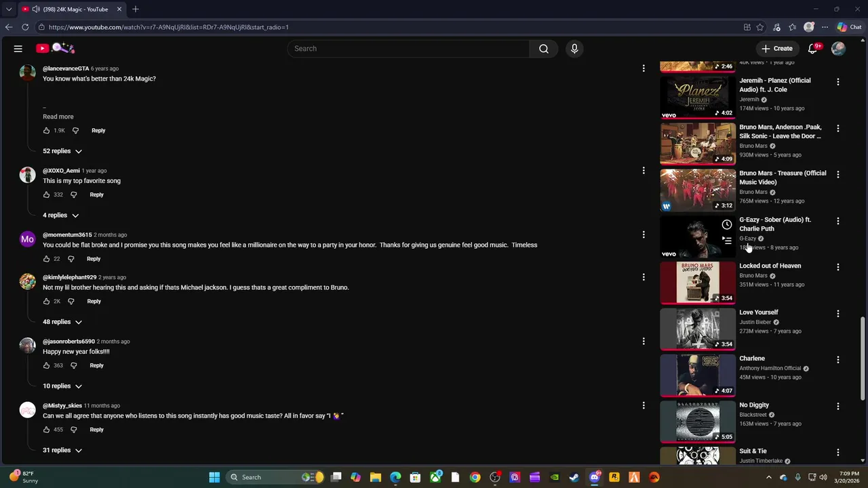
Task: Open the Bruno Mars Treasure thumbnail
Action: (698, 190)
